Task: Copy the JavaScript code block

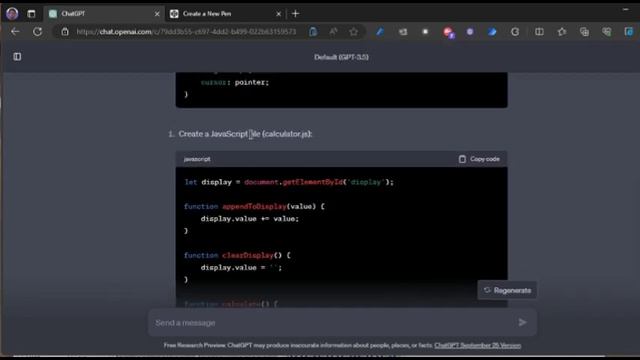Action: click(479, 159)
